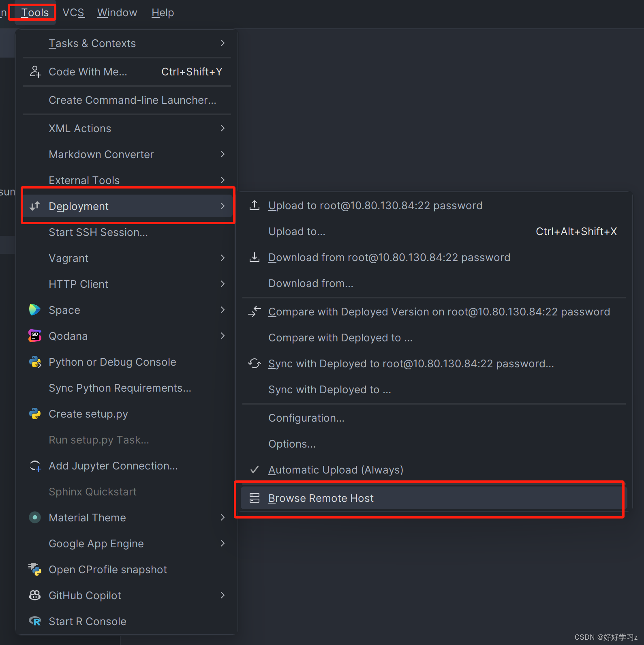Open the Tools menu

35,13
